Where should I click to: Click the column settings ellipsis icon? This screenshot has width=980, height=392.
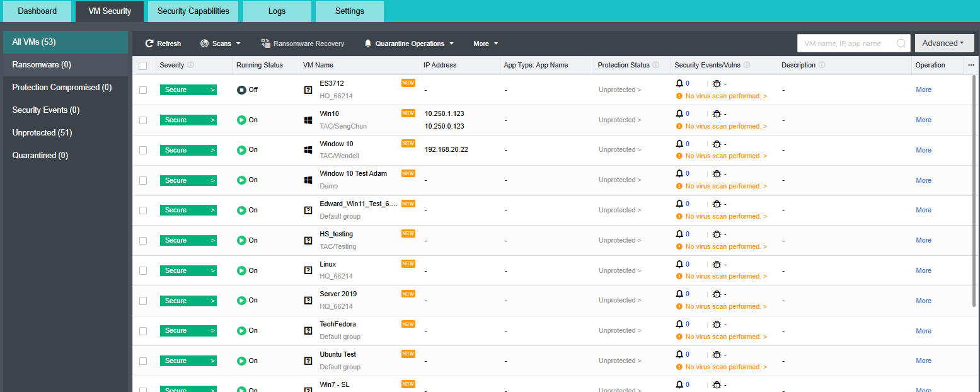click(971, 65)
